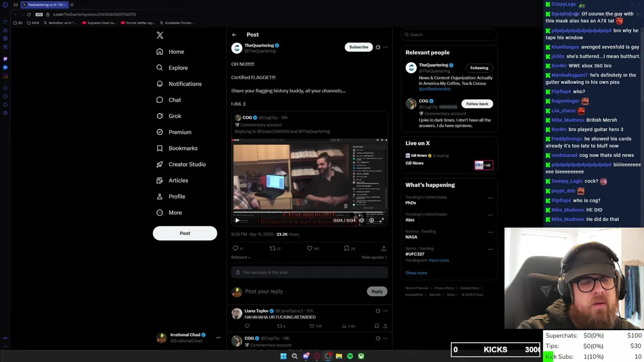Open Windows Start menu
Viewport: 644px width, 362px height.
pyautogui.click(x=283, y=356)
